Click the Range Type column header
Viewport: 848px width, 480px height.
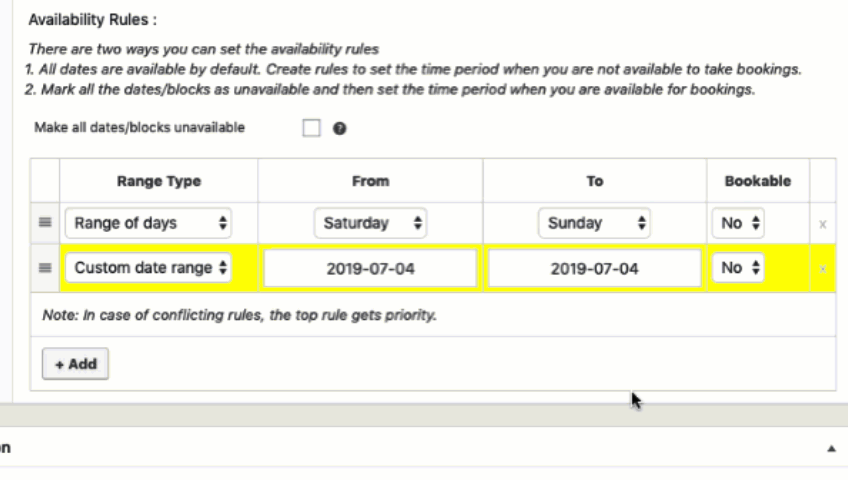(x=159, y=181)
